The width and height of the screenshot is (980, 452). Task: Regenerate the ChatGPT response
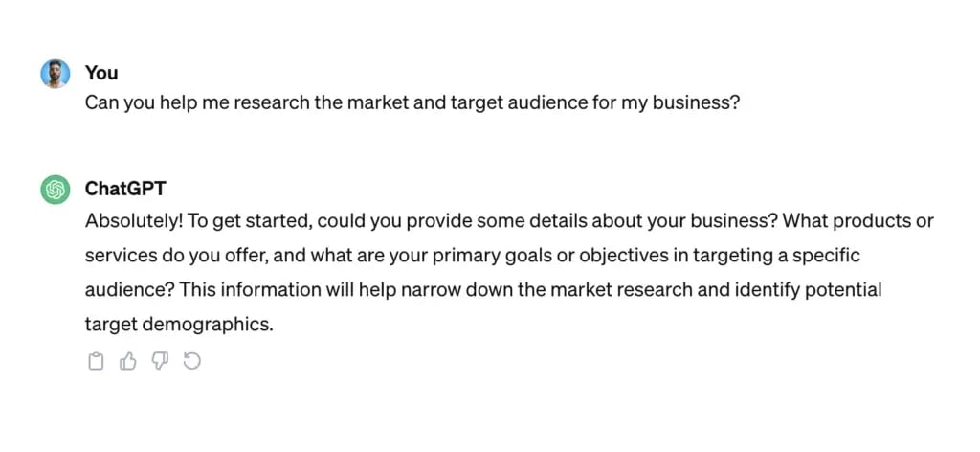[x=191, y=361]
